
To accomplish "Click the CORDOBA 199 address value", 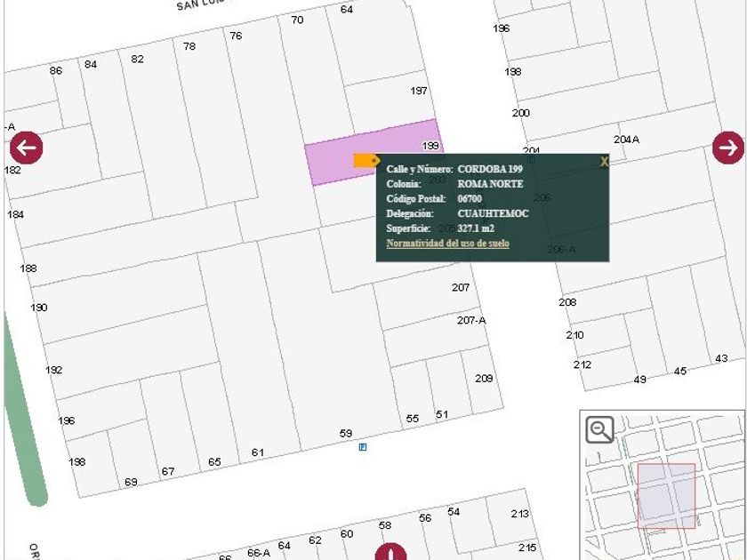I will (x=490, y=169).
